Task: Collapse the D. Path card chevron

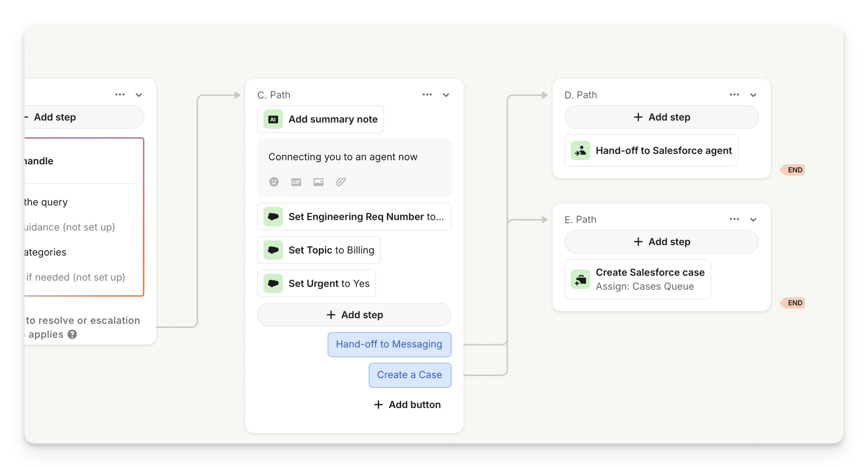Action: [x=753, y=95]
